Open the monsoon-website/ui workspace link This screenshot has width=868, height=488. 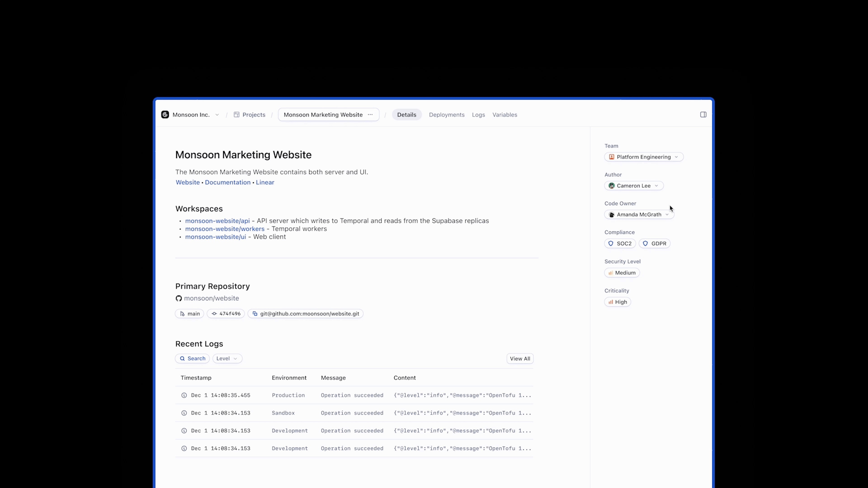216,237
